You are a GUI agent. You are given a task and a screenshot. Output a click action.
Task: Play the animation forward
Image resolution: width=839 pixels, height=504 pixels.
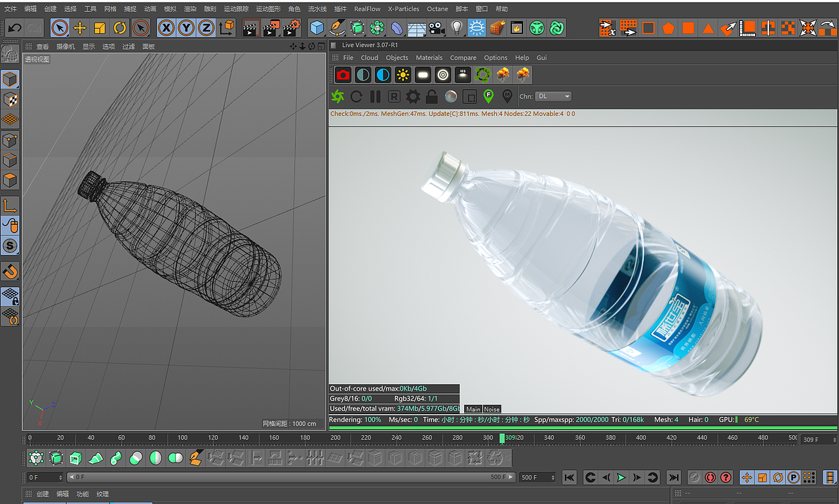(621, 478)
